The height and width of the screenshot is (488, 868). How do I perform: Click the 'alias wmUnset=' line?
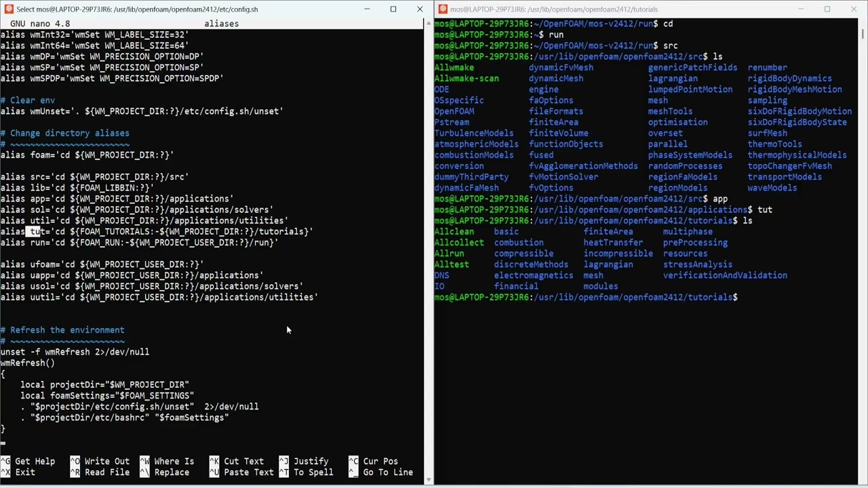tap(142, 110)
